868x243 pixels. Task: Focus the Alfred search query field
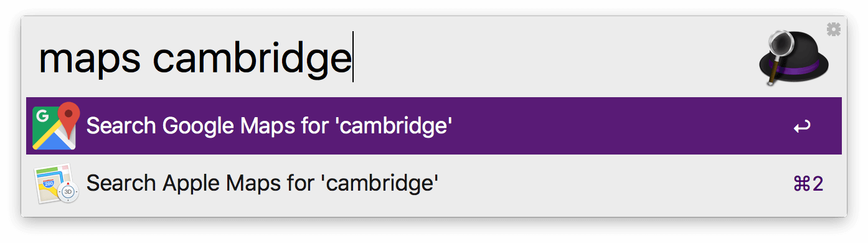392,58
